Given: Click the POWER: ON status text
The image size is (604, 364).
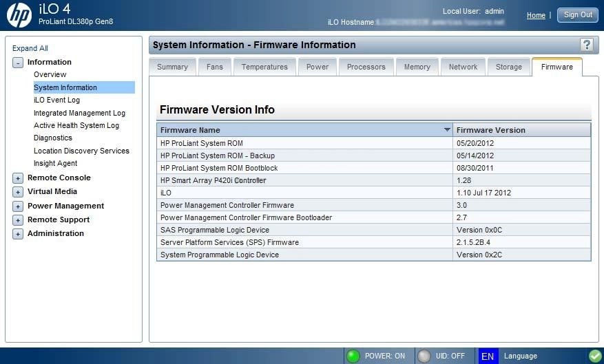Looking at the screenshot, I should coord(385,356).
